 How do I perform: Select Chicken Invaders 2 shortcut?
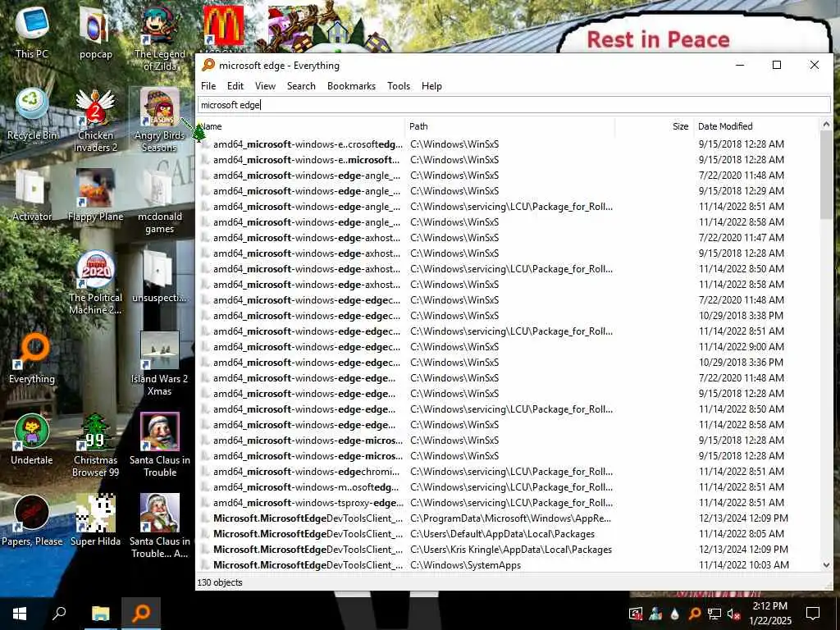tap(95, 120)
